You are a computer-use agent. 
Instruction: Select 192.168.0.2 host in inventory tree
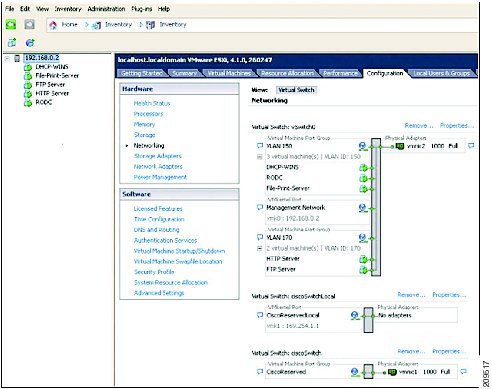point(42,58)
